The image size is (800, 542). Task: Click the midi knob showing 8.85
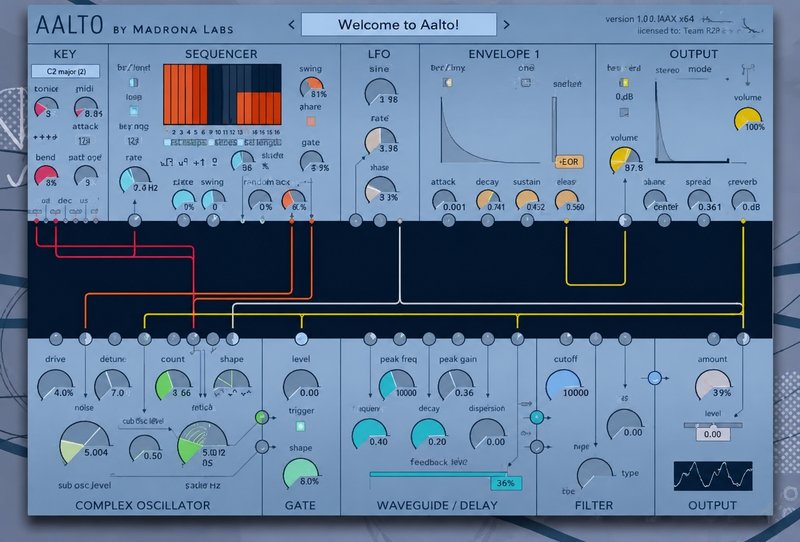[86, 108]
